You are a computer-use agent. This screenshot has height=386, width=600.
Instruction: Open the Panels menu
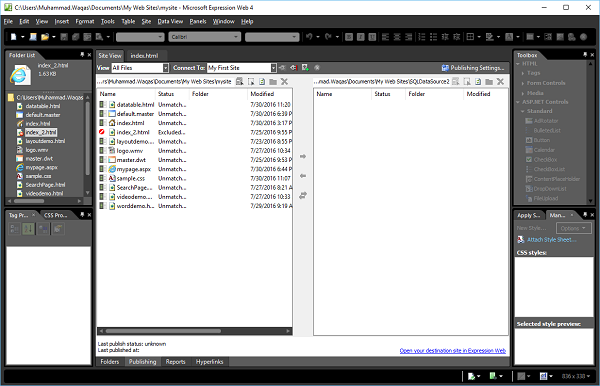[x=198, y=21]
